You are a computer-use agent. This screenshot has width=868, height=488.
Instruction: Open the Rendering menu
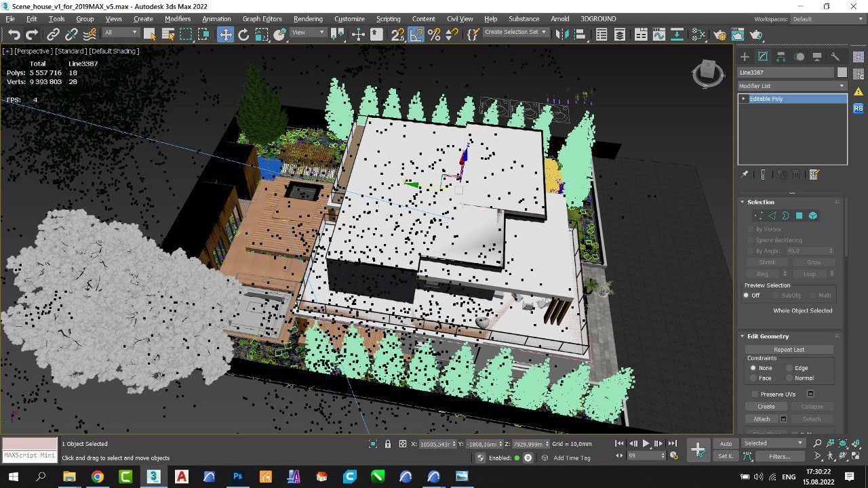click(308, 19)
